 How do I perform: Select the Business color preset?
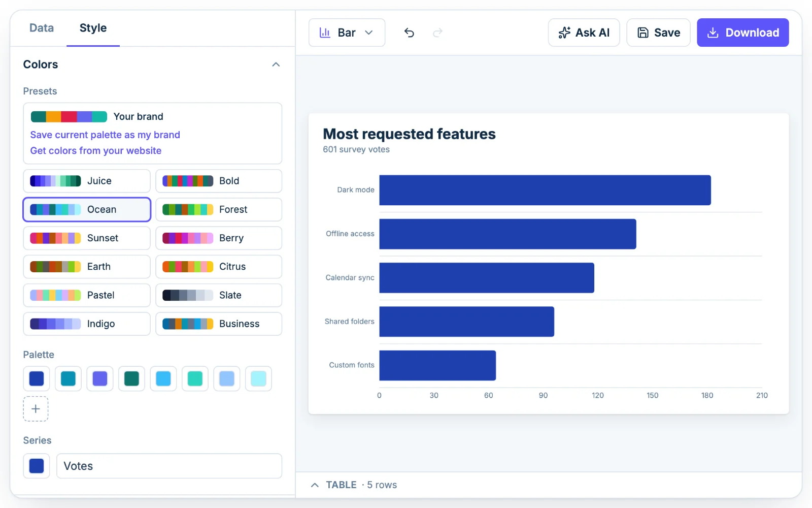pyautogui.click(x=219, y=324)
